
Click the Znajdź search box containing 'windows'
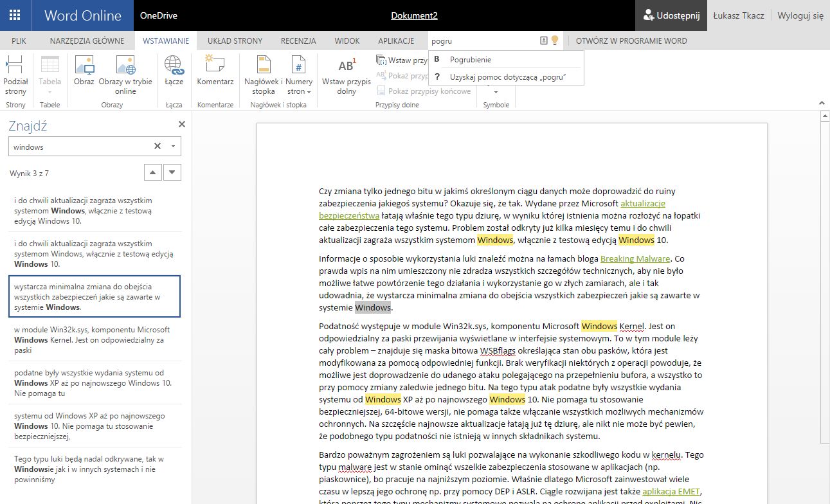[x=82, y=147]
